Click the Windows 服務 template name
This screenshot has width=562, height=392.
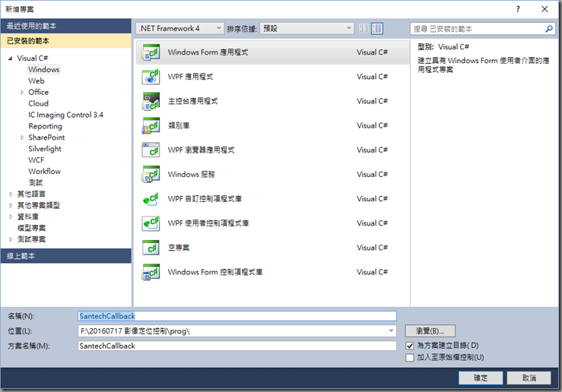point(192,174)
